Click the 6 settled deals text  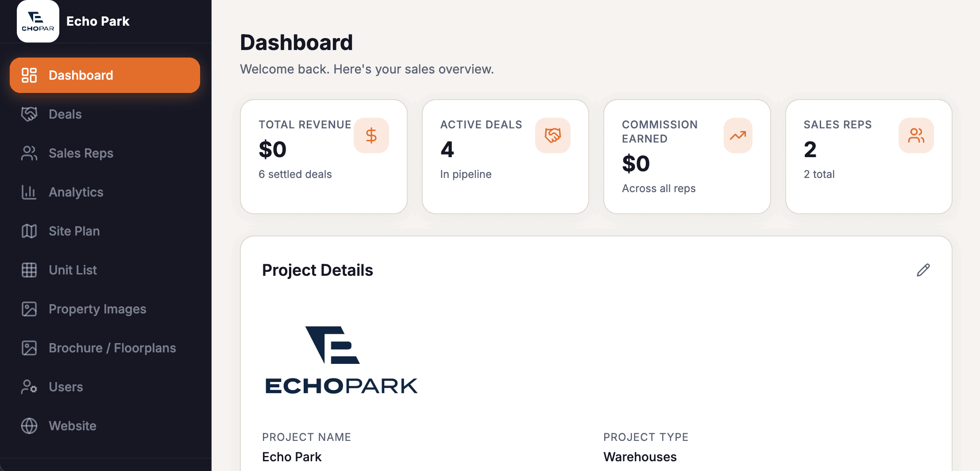pyautogui.click(x=295, y=174)
